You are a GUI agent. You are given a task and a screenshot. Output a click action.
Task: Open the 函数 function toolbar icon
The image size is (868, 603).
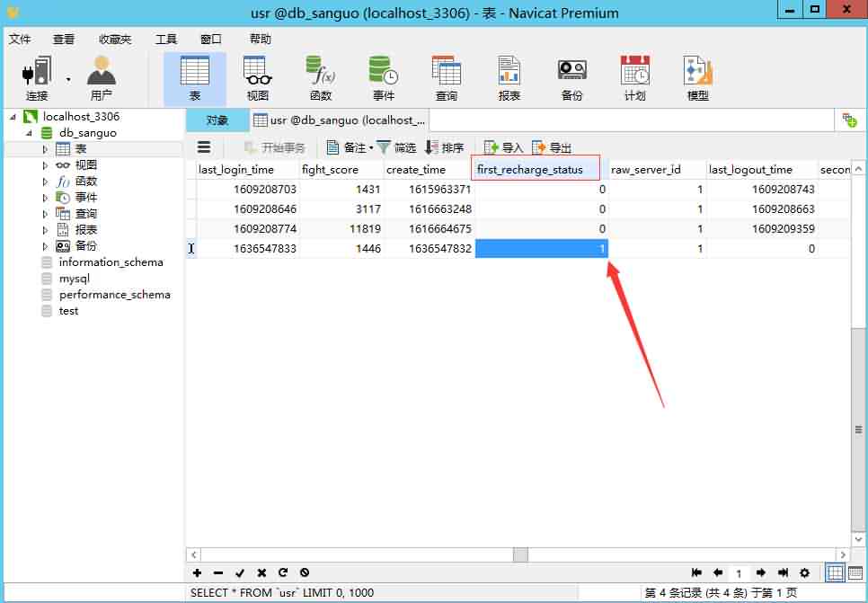[320, 77]
